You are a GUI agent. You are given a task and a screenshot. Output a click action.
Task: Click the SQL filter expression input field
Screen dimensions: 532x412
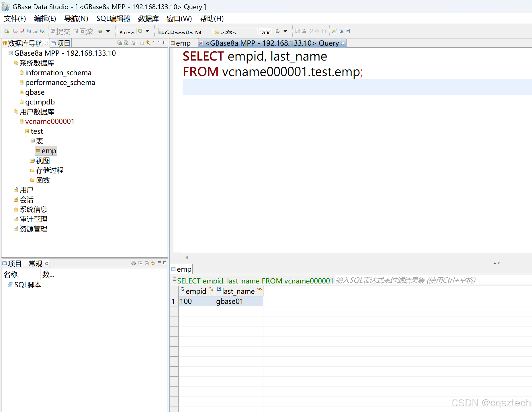[x=433, y=280]
